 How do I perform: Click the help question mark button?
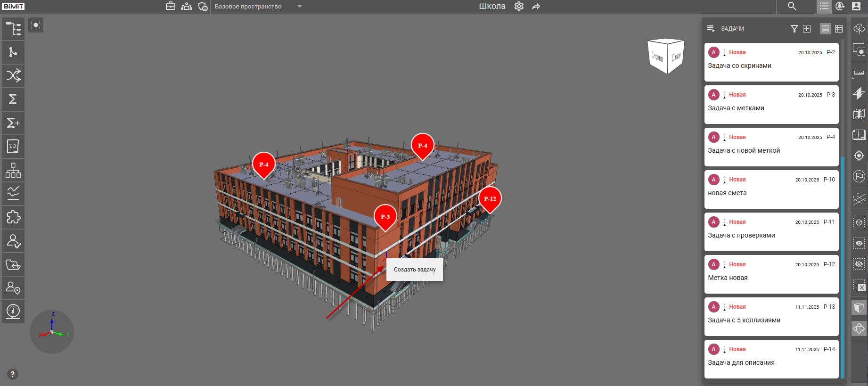click(13, 374)
